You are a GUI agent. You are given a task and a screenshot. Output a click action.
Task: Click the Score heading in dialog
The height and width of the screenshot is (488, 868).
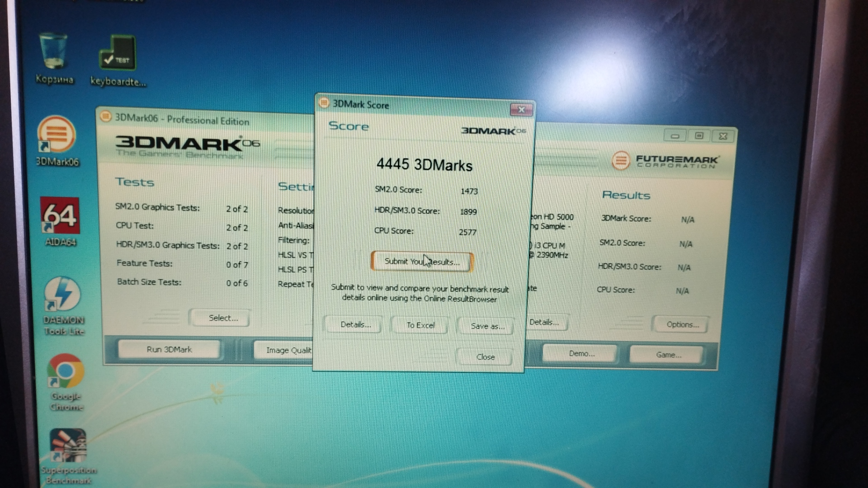click(x=349, y=126)
